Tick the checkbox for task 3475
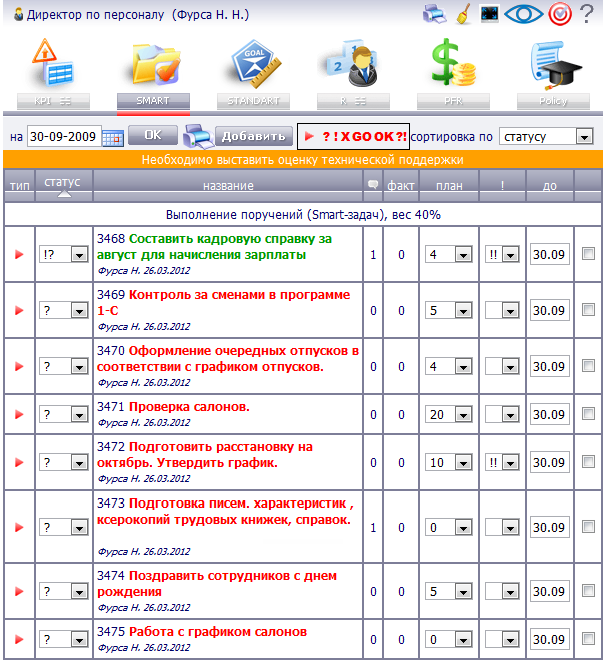This screenshot has height=662, width=606. [x=588, y=639]
